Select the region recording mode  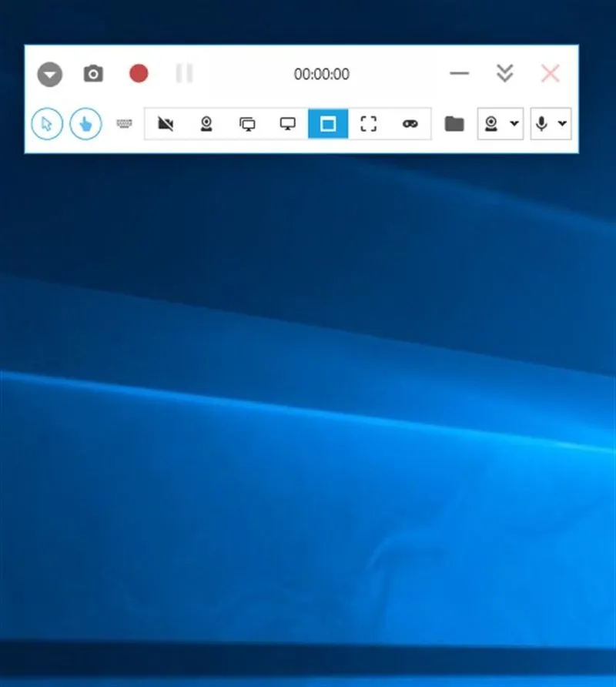[x=327, y=123]
